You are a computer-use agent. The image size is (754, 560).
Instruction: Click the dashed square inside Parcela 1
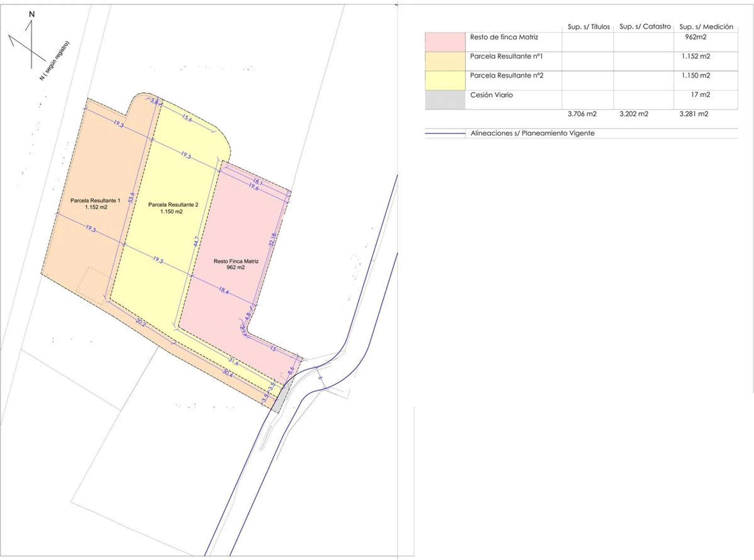click(93, 286)
